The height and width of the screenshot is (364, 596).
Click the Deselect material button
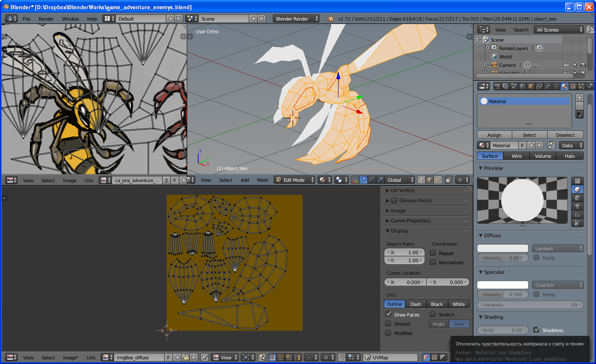click(565, 135)
